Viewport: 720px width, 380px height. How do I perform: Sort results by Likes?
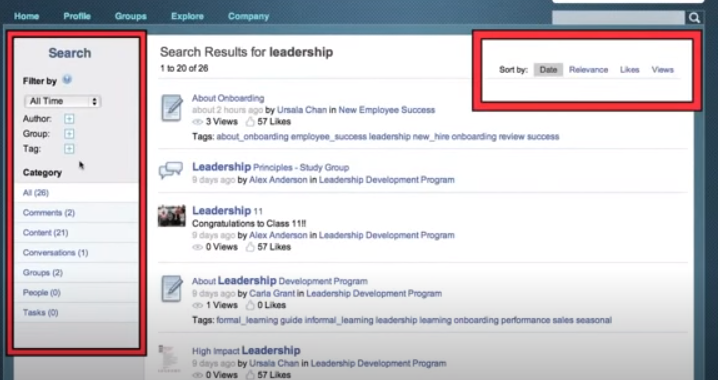[x=630, y=70]
